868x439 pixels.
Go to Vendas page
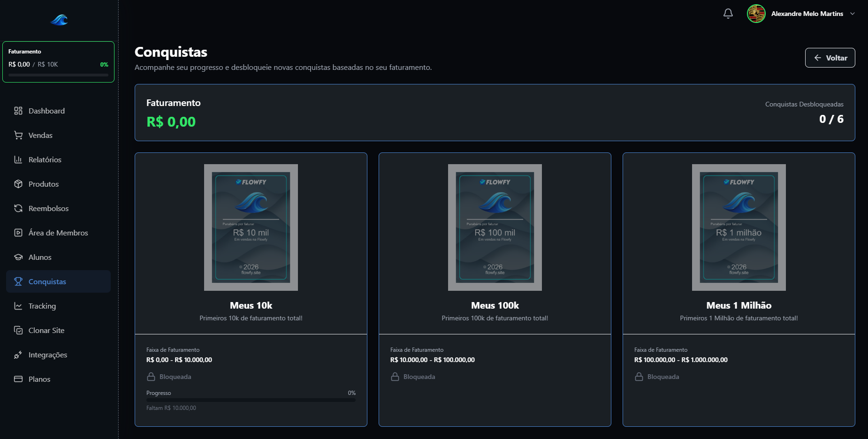[x=59, y=135]
